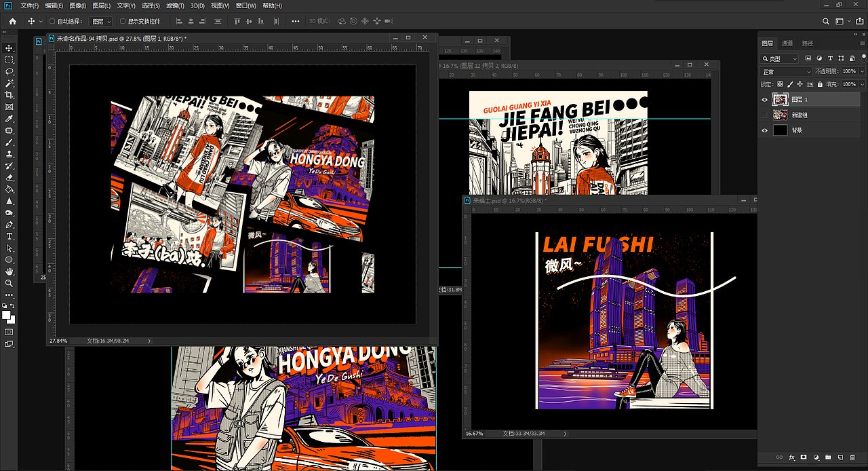Select the Ellipse shape tool
Viewport: 868px width, 471px height.
9,260
